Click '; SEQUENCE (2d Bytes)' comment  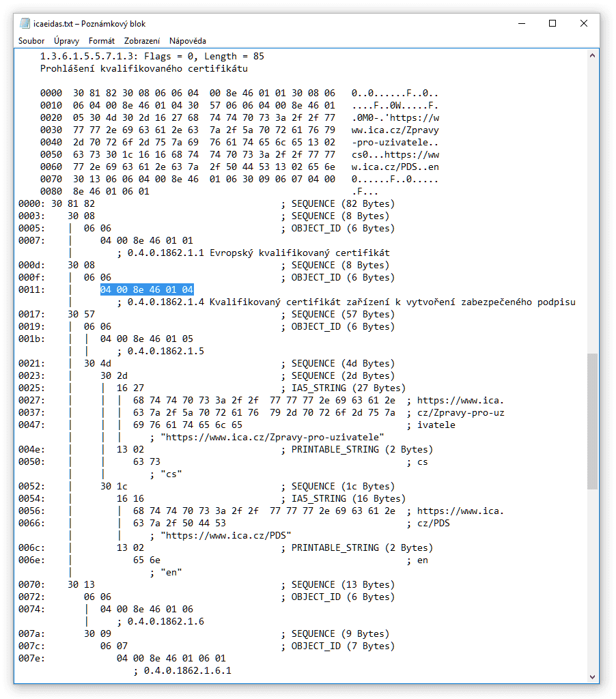point(338,376)
